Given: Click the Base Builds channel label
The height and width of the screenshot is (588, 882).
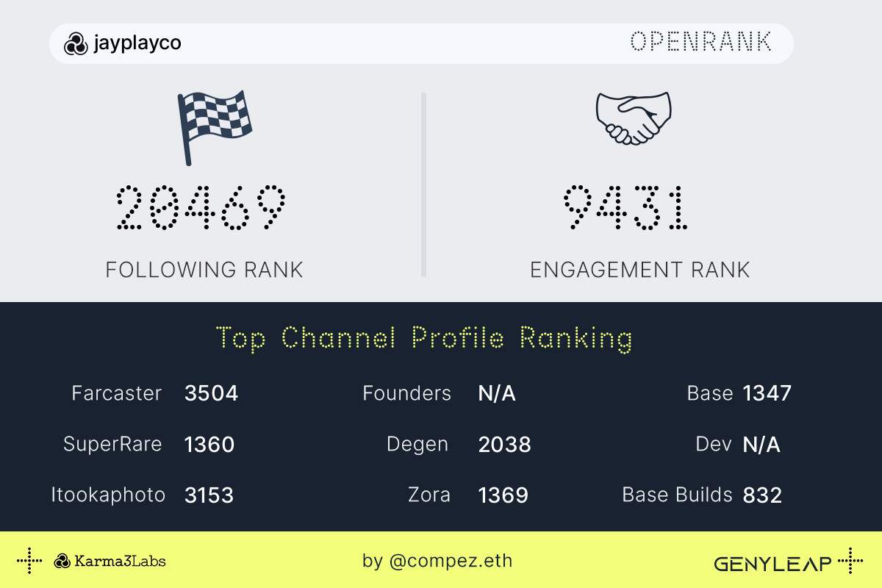Looking at the screenshot, I should coord(678,495).
